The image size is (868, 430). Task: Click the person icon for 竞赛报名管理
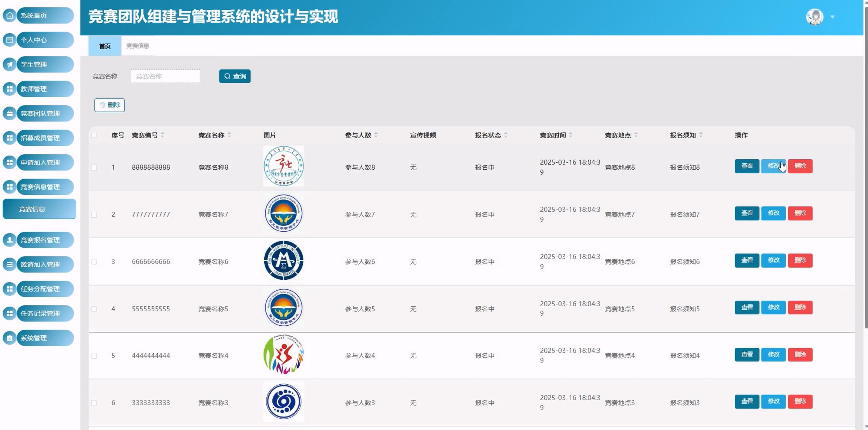pyautogui.click(x=10, y=240)
